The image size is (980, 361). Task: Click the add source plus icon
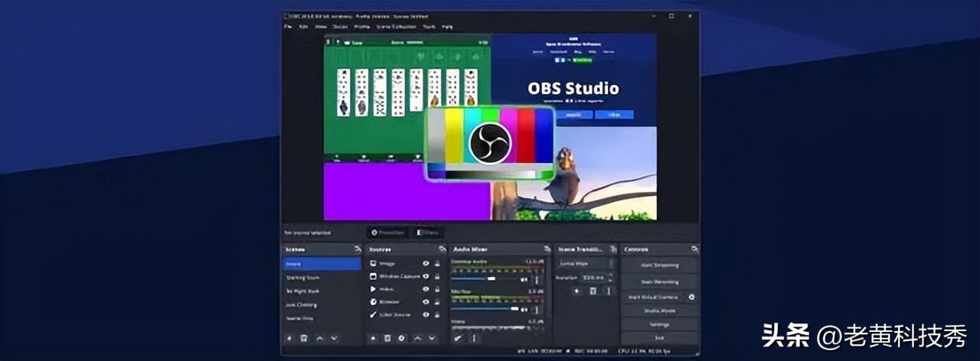[374, 338]
